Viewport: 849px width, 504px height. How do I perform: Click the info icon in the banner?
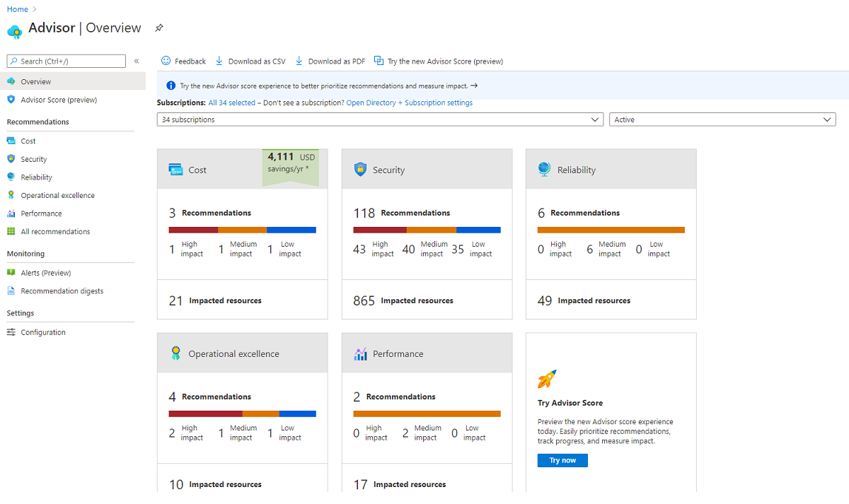click(171, 86)
